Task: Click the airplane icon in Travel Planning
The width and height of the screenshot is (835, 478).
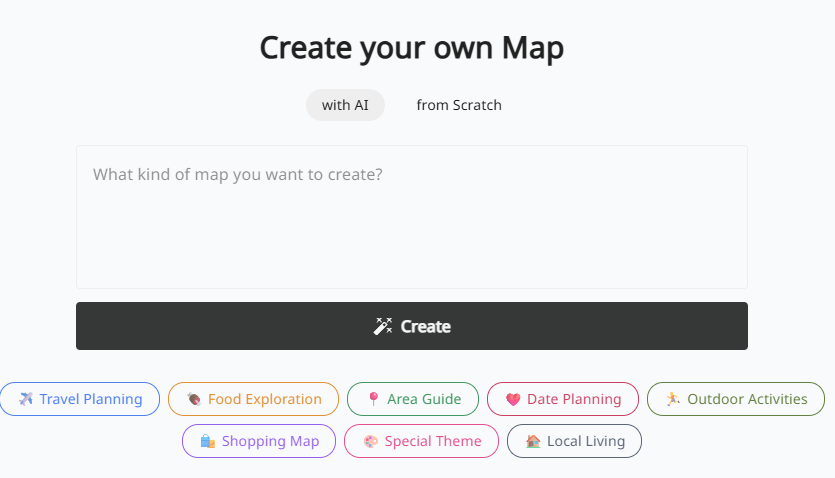Action: click(x=26, y=399)
